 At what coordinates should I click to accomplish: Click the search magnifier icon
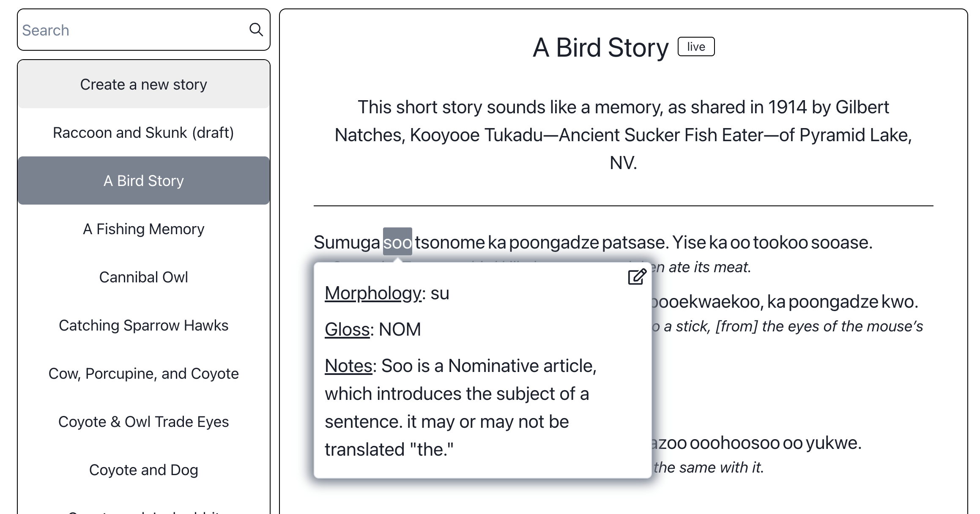click(x=256, y=30)
